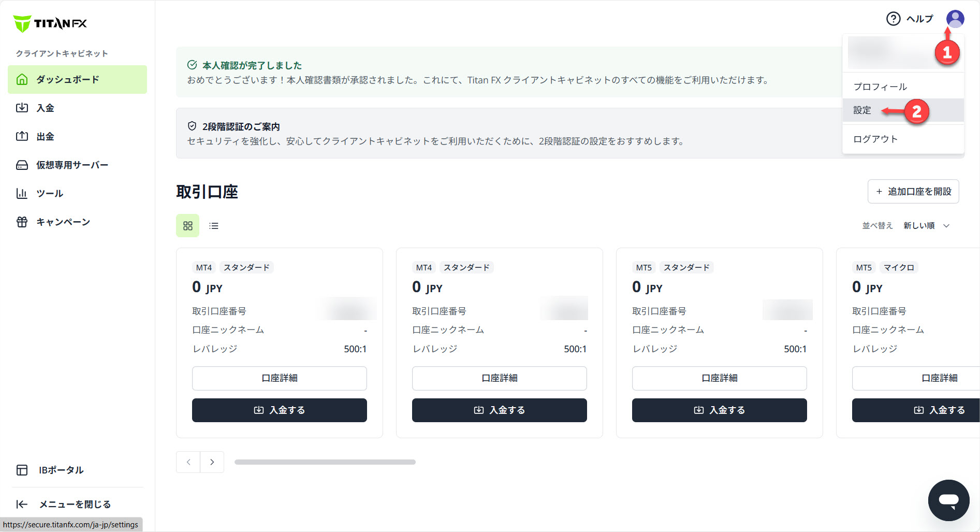Open the user profile avatar menu

pos(955,19)
